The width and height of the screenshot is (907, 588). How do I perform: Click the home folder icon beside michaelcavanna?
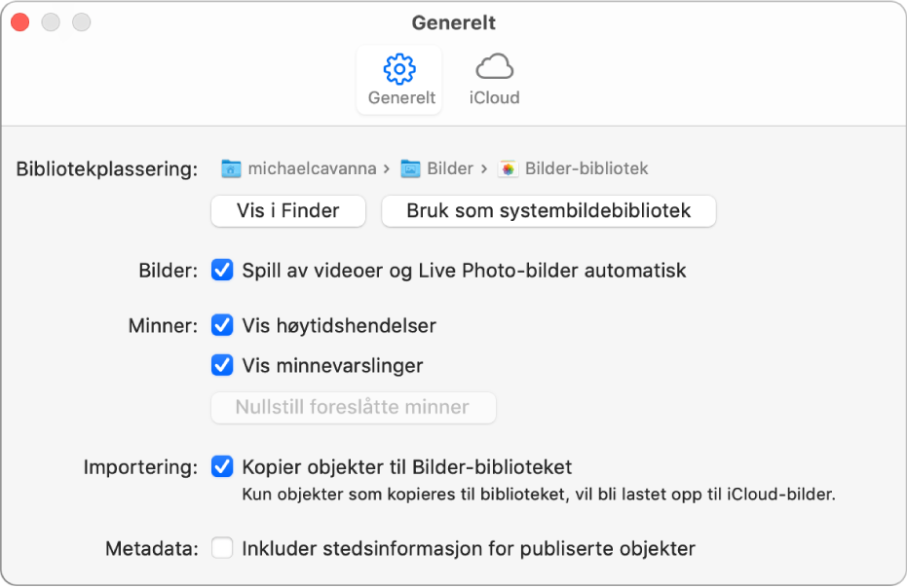pos(233,167)
